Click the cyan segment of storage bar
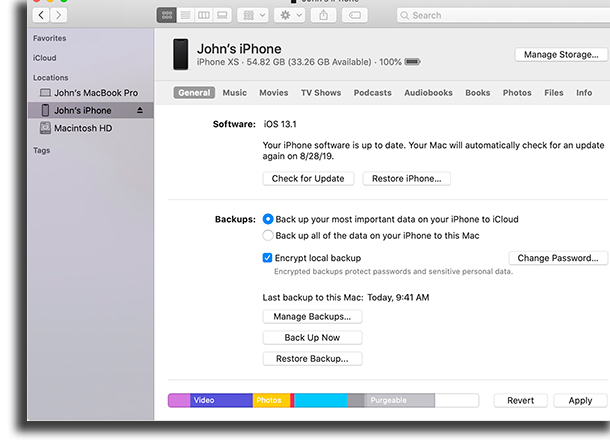The height and width of the screenshot is (445, 610). pos(321,400)
